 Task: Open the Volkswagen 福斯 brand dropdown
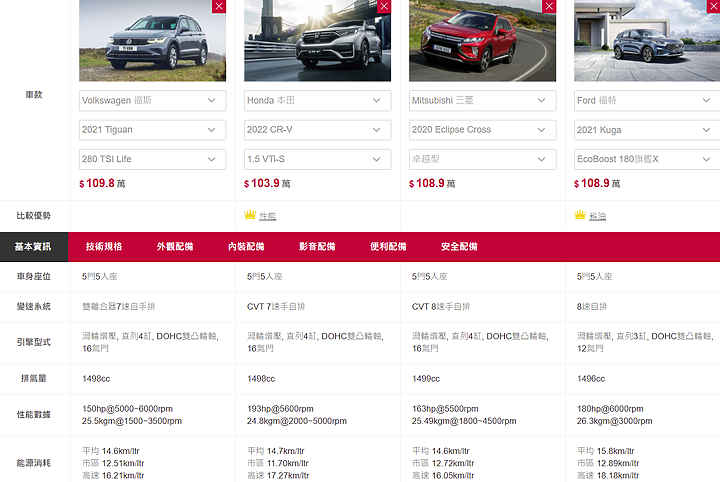tap(152, 101)
